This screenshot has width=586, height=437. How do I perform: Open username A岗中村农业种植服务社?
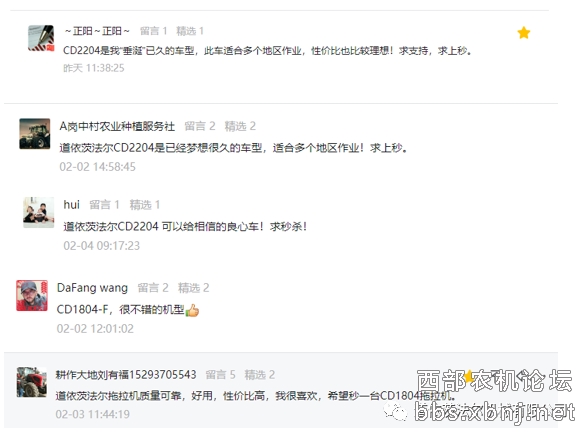pos(117,126)
